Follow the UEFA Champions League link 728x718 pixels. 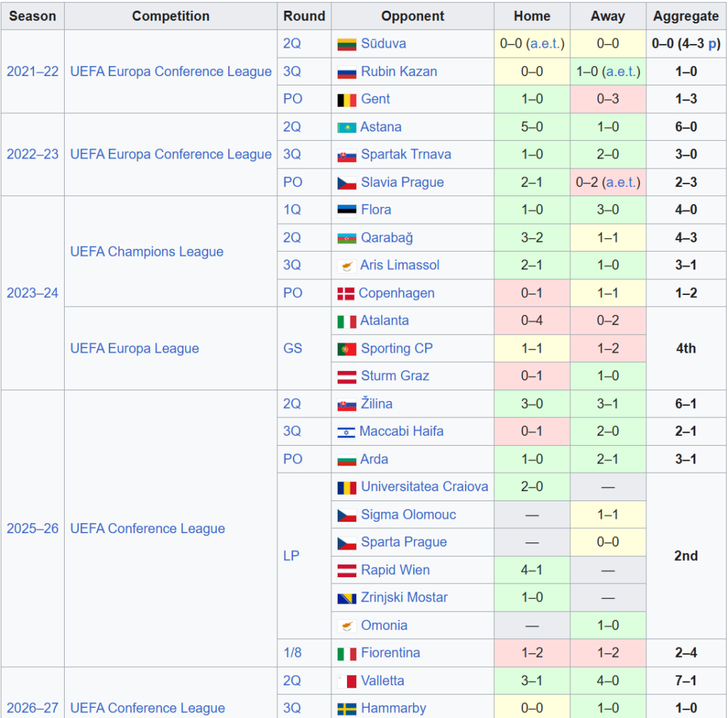point(146,252)
